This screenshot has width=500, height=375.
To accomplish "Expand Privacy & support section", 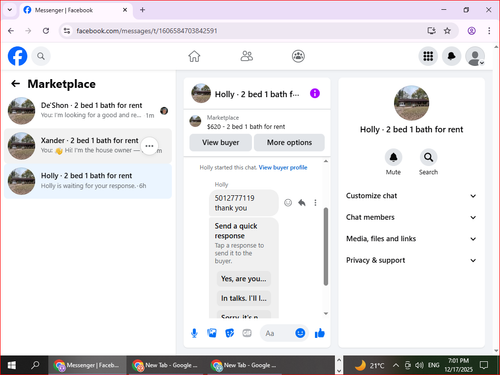I will pyautogui.click(x=411, y=260).
